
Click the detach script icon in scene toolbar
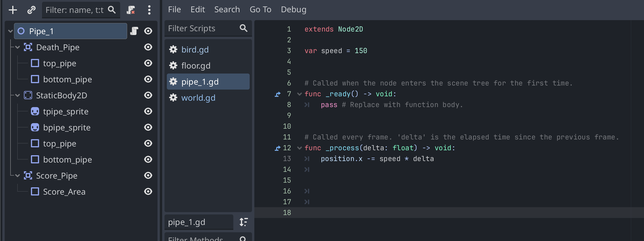[x=131, y=10]
